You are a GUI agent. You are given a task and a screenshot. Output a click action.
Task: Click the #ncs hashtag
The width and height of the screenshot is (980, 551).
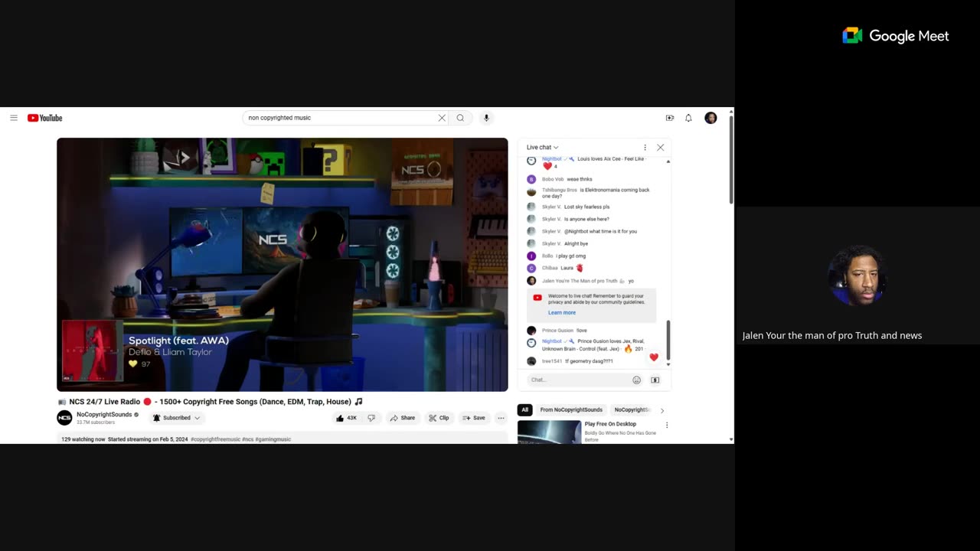point(247,439)
